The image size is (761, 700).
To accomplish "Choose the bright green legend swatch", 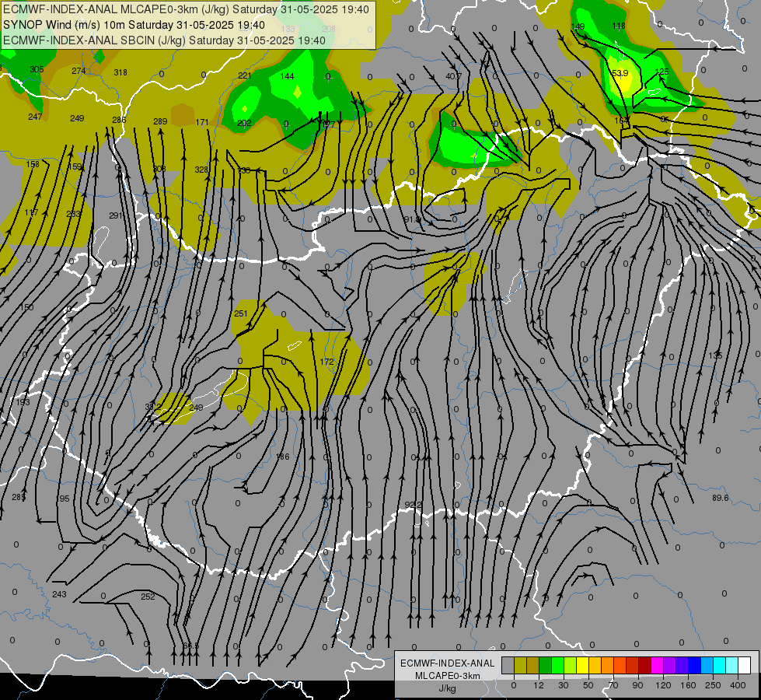I will [557, 666].
